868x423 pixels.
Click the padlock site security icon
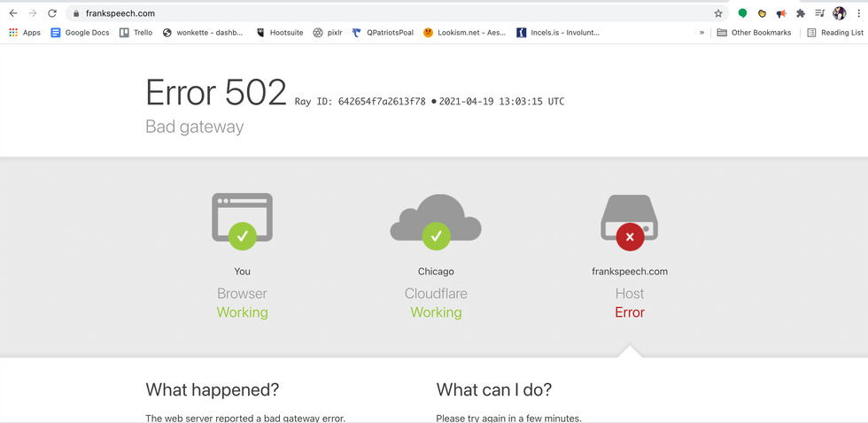tap(76, 13)
